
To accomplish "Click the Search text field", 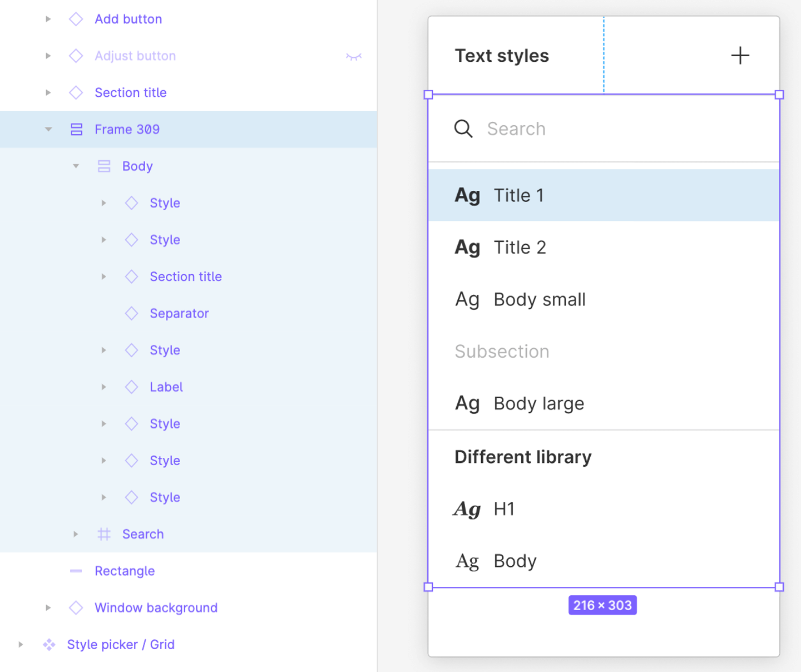I will tap(612, 129).
